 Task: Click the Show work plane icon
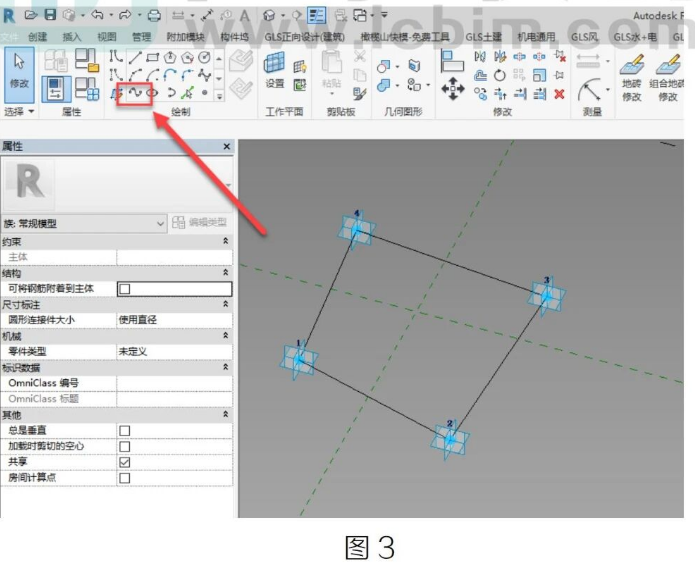coord(300,67)
